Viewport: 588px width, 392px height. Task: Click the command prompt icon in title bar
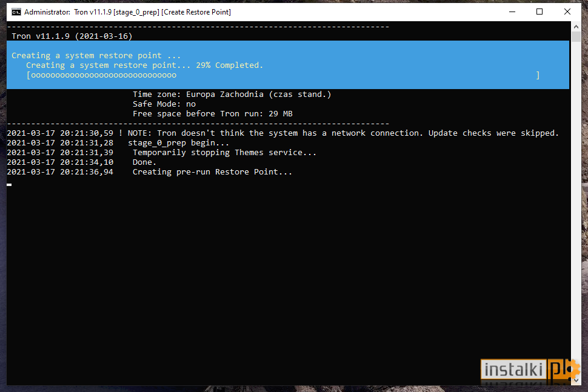16,12
